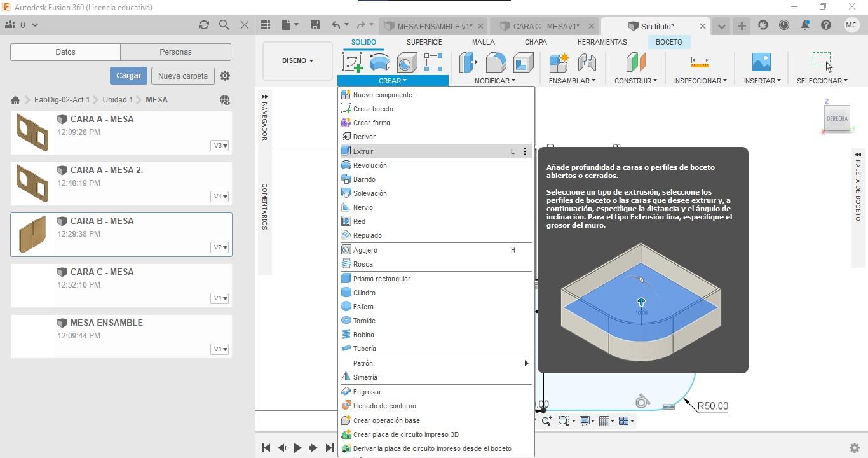Switch to MESA ENSAMBLE v1 document tab
The height and width of the screenshot is (458, 868).
click(435, 26)
